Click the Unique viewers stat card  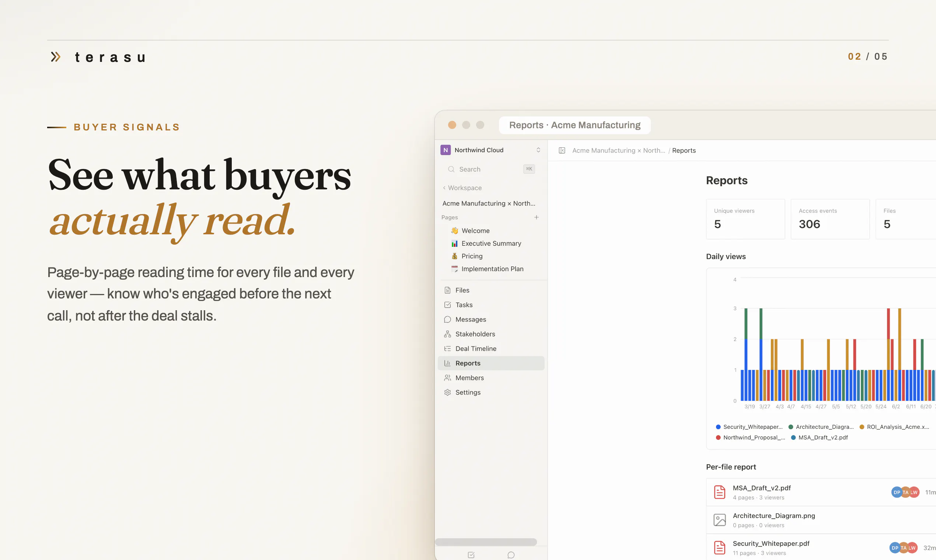745,219
